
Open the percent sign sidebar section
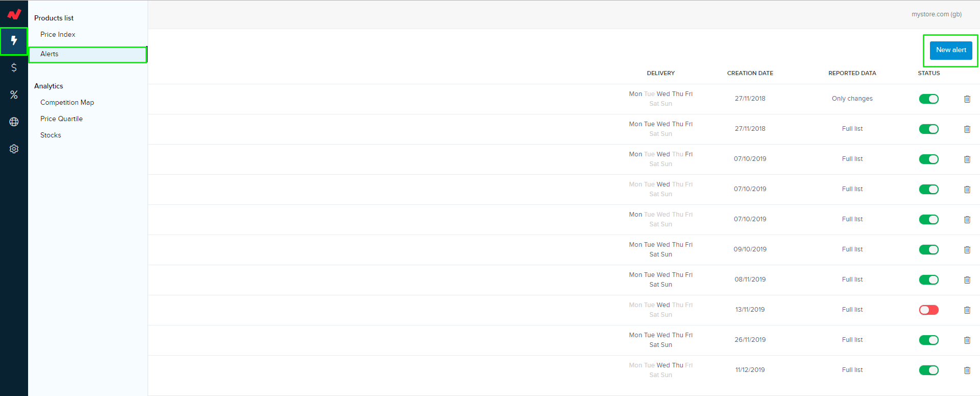[x=14, y=95]
